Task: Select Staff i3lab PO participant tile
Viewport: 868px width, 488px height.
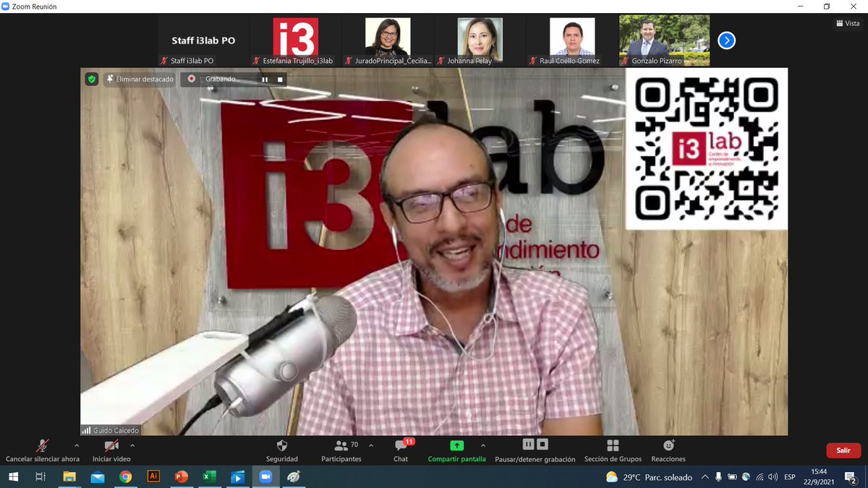Action: 203,41
